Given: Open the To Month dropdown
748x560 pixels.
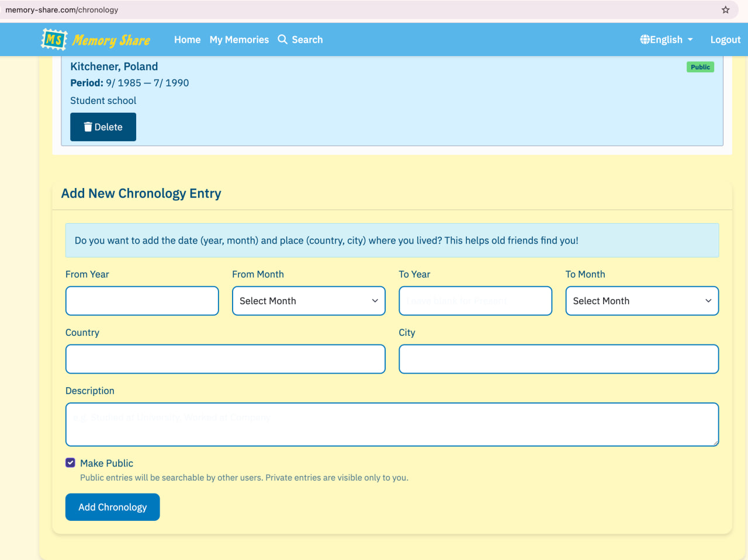Looking at the screenshot, I should coord(642,301).
